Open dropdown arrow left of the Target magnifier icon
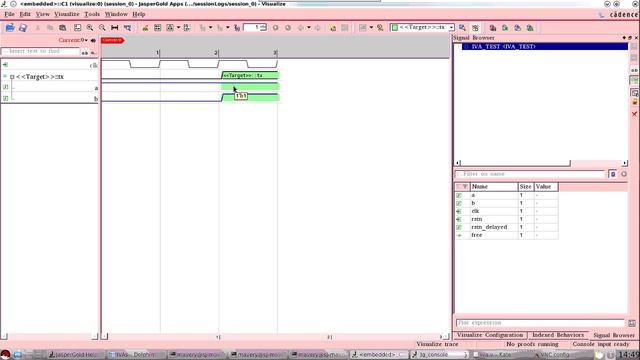Screen dimensions: 640x360 click(x=371, y=28)
